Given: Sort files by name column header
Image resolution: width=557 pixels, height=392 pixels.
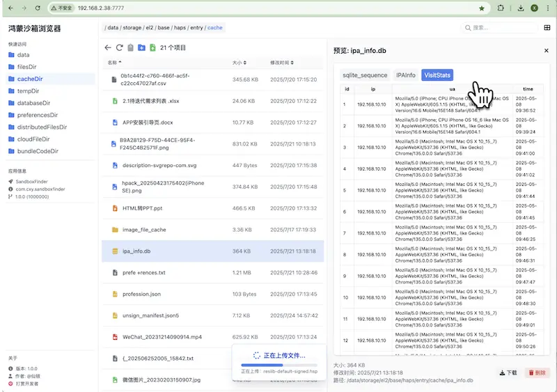Looking at the screenshot, I should pyautogui.click(x=114, y=63).
